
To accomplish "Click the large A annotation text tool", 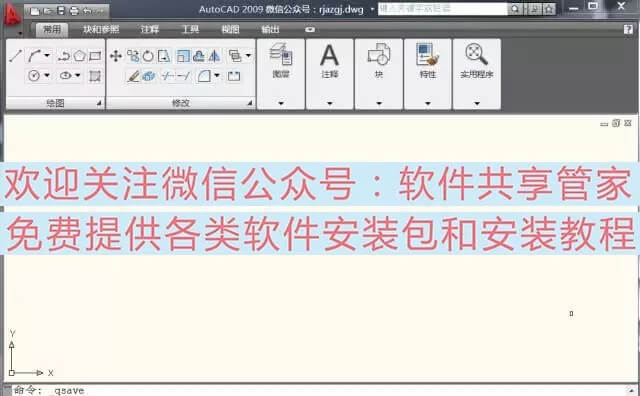I will point(329,55).
